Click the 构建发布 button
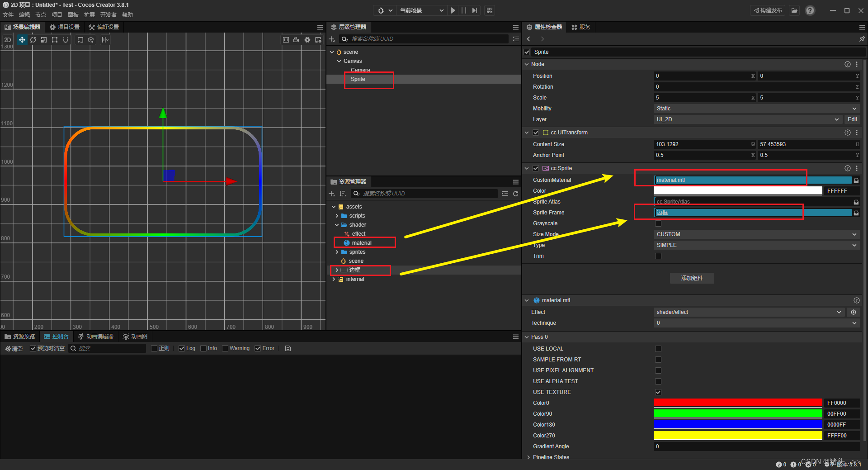The image size is (868, 470). [767, 10]
